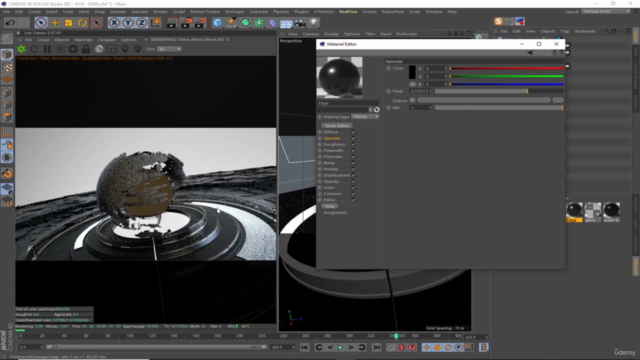Screen dimensions: 640x360
Task: Open the Simulate menu
Action: point(140,12)
